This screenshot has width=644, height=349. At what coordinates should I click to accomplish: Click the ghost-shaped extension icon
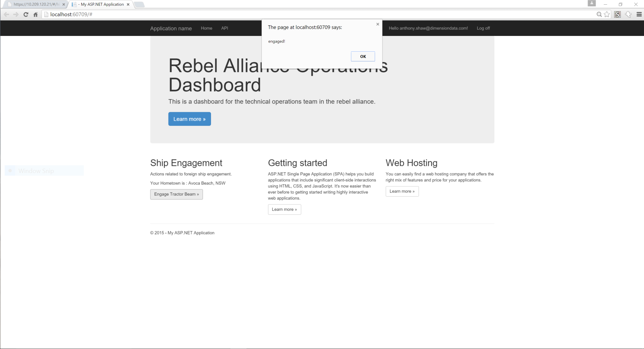pyautogui.click(x=628, y=14)
